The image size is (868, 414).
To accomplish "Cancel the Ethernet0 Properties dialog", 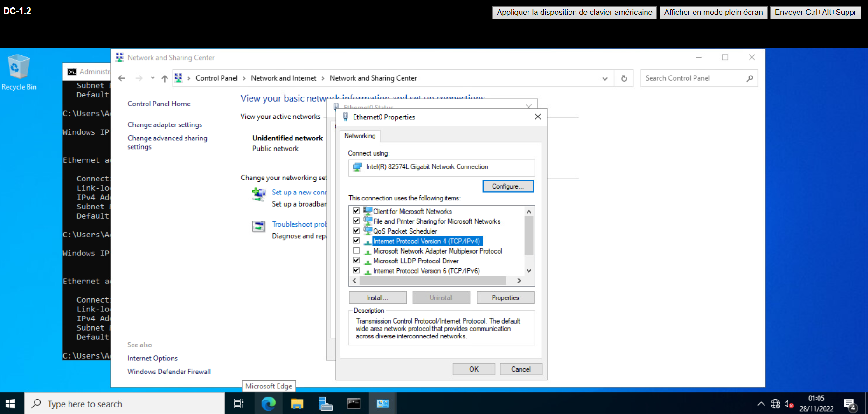I will (x=521, y=369).
